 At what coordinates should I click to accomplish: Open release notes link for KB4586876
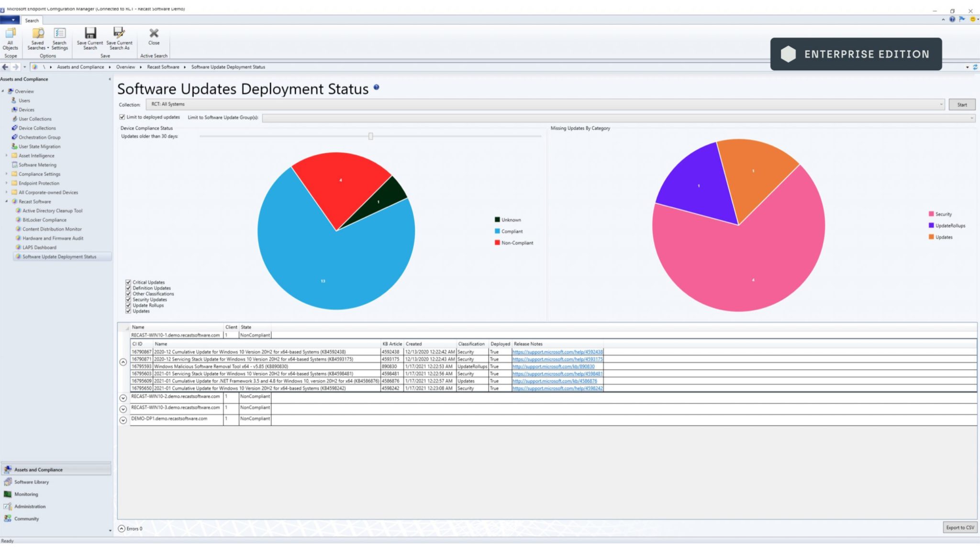point(555,381)
